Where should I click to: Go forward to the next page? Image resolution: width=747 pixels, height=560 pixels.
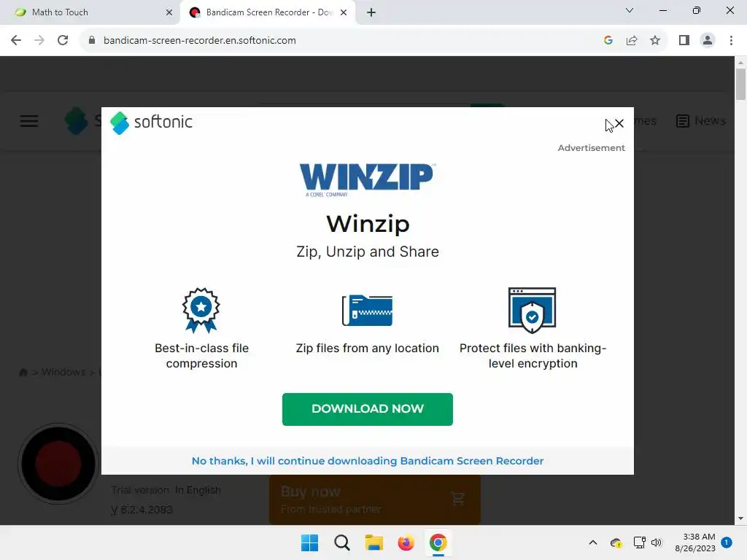point(39,41)
